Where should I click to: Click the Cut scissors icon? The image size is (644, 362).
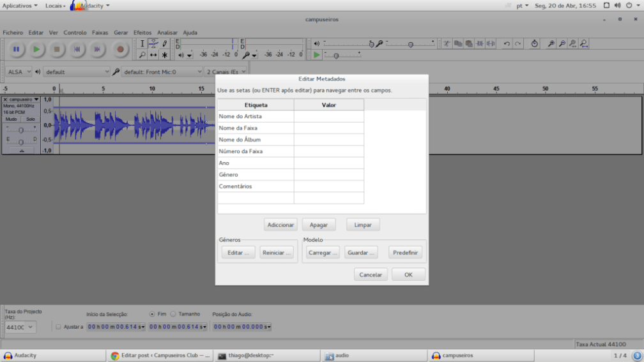coord(447,44)
